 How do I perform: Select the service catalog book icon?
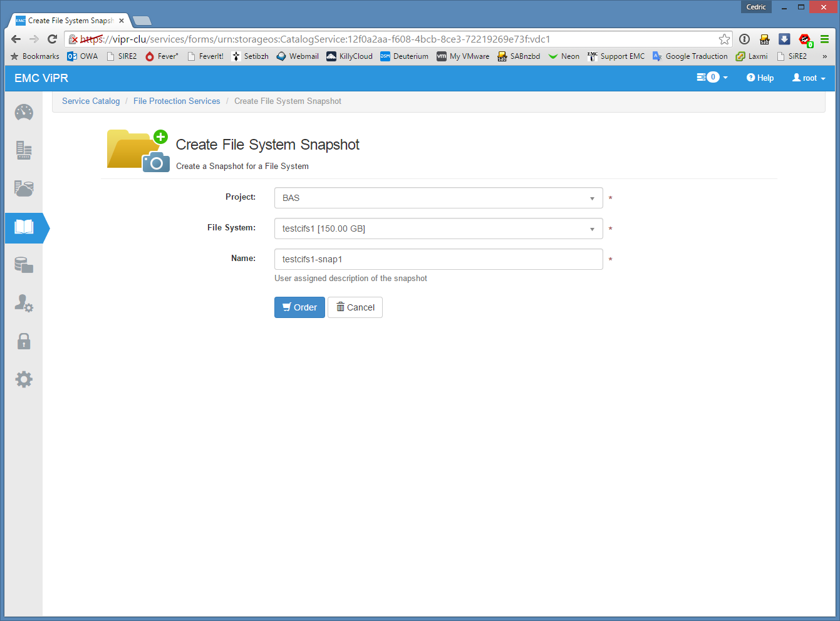pos(24,227)
